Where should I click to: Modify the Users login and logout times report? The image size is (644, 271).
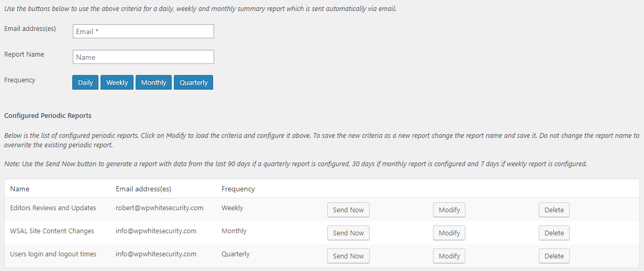[x=449, y=256]
